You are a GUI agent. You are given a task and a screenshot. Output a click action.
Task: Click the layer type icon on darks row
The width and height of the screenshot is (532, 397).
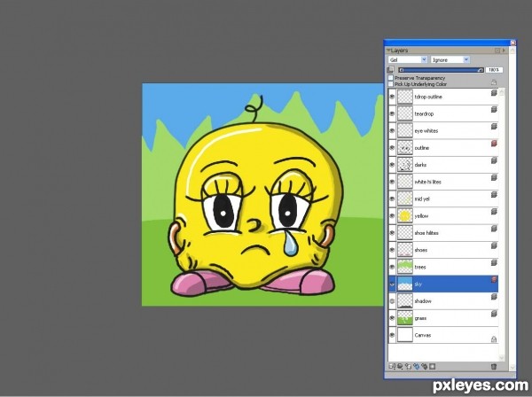click(x=494, y=160)
